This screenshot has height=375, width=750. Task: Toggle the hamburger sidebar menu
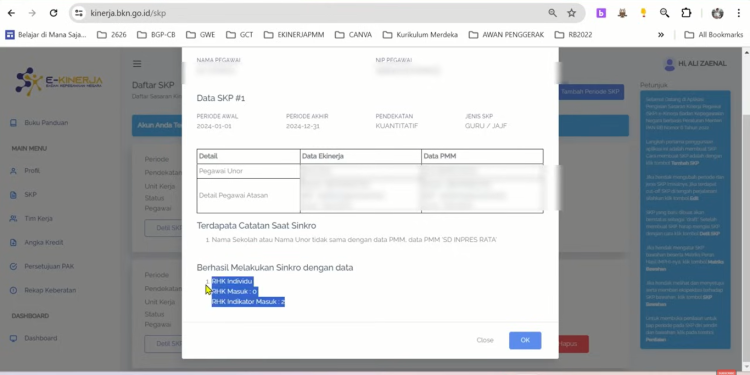pos(137,64)
